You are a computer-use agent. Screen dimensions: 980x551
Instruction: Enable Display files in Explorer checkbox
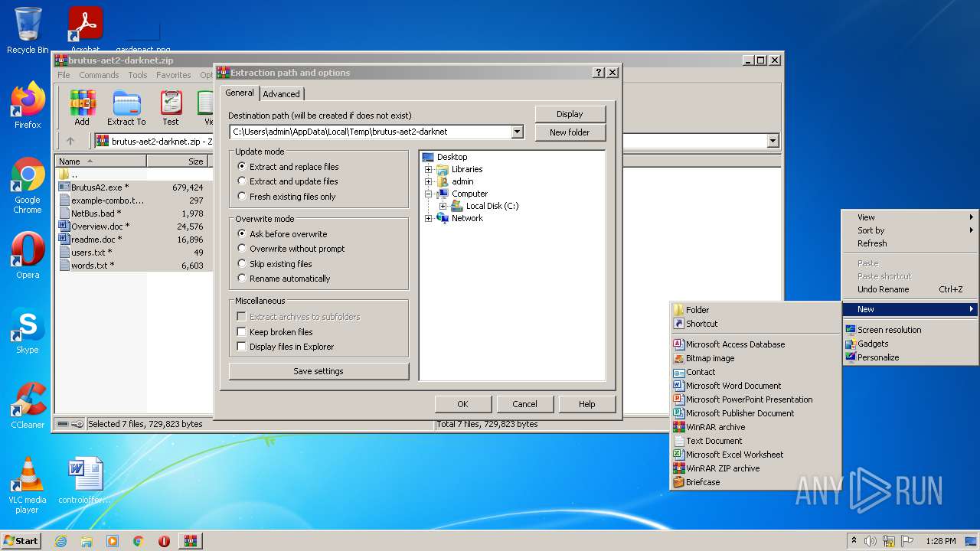pos(242,347)
